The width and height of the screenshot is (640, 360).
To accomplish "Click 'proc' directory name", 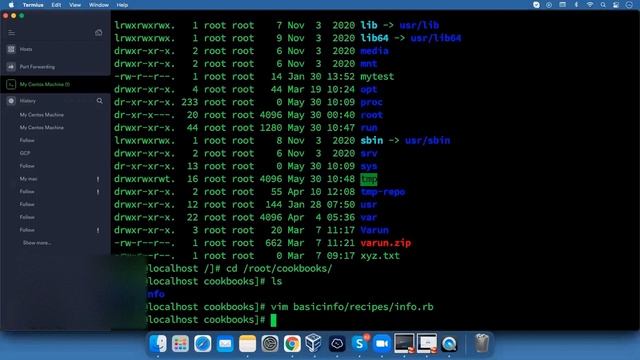I will [371, 102].
